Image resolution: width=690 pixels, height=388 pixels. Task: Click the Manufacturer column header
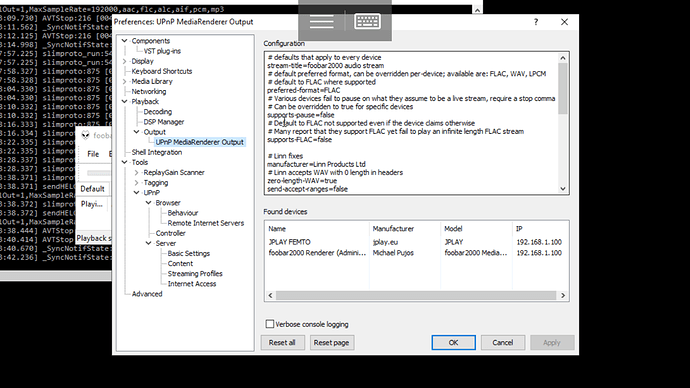(x=404, y=229)
